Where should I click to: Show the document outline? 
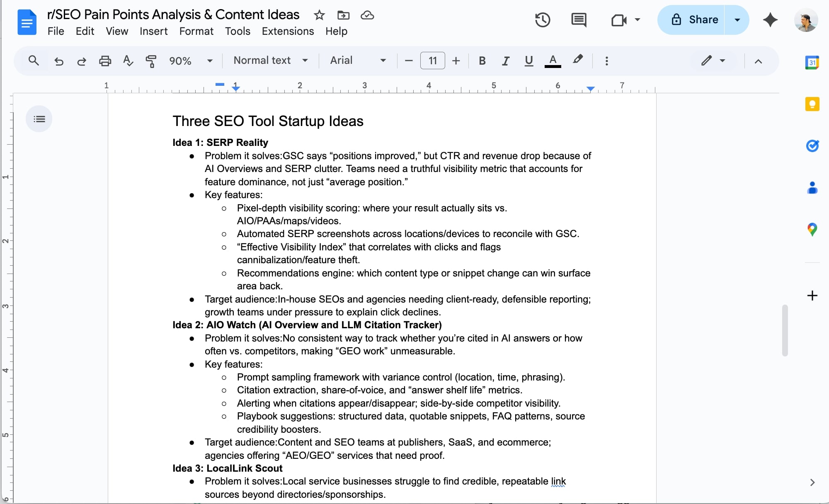point(39,119)
